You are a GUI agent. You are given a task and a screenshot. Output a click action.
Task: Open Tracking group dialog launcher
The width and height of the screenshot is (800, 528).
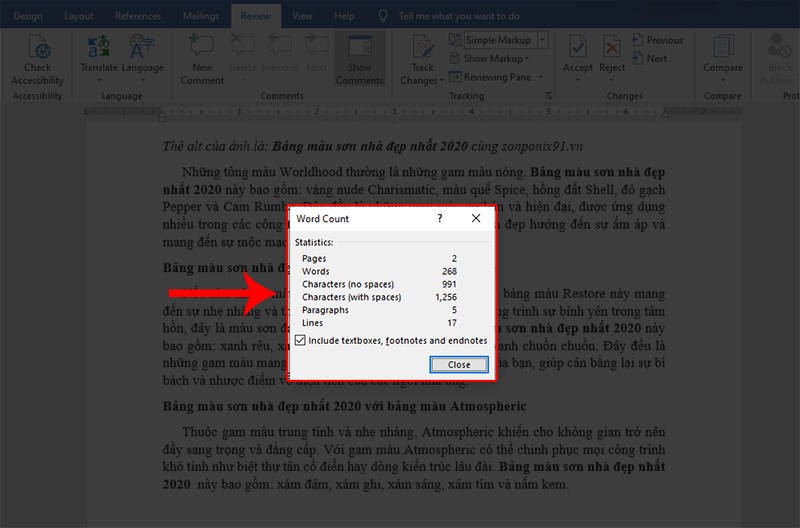548,95
